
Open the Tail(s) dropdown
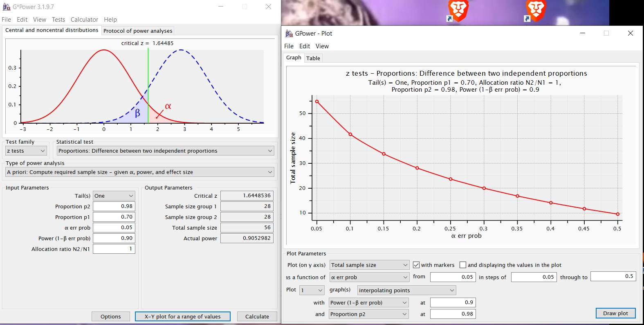tap(114, 196)
